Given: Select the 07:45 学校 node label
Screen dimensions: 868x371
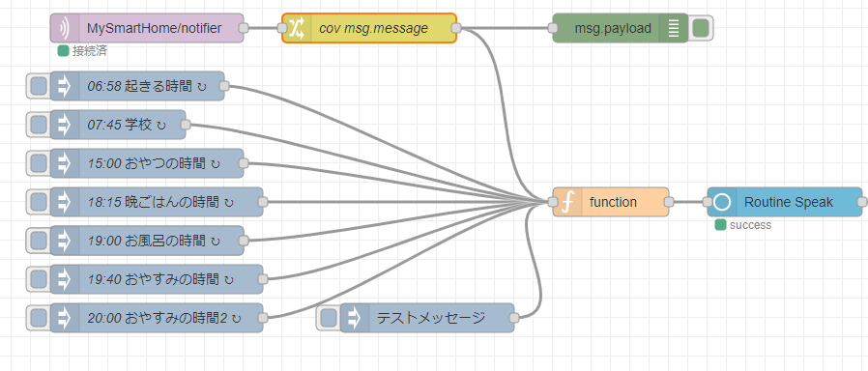Looking at the screenshot, I should [x=127, y=125].
